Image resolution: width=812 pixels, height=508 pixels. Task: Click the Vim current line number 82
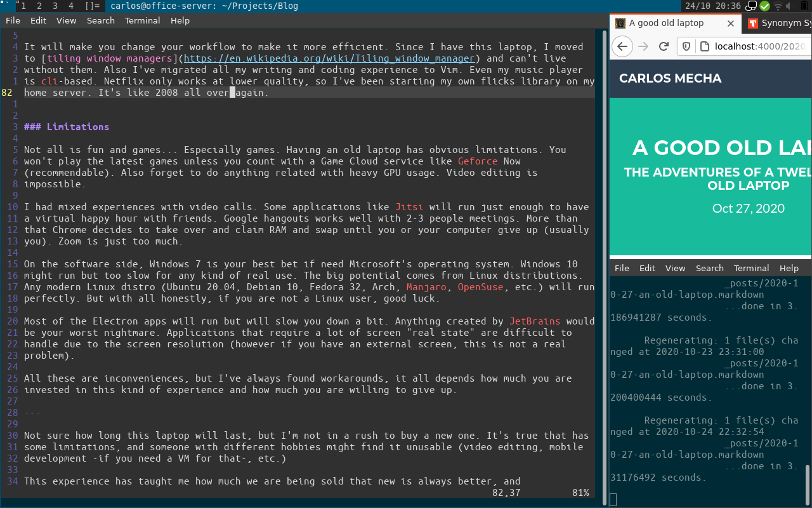pos(7,93)
